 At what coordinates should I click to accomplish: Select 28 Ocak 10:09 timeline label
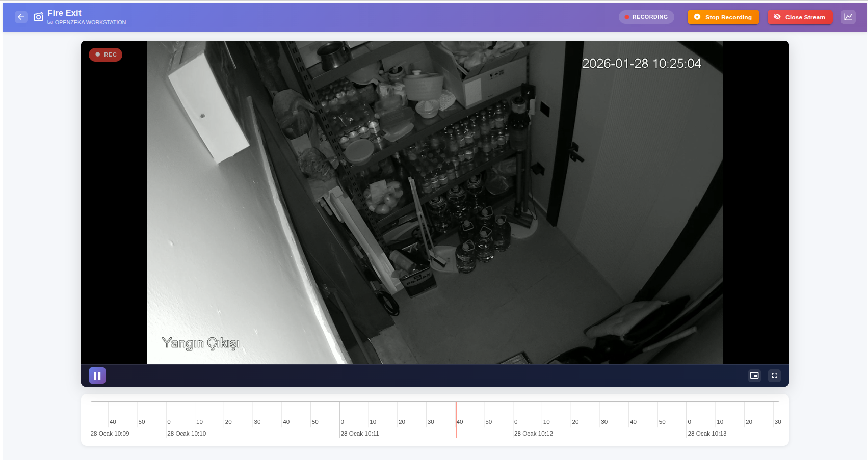coord(110,434)
